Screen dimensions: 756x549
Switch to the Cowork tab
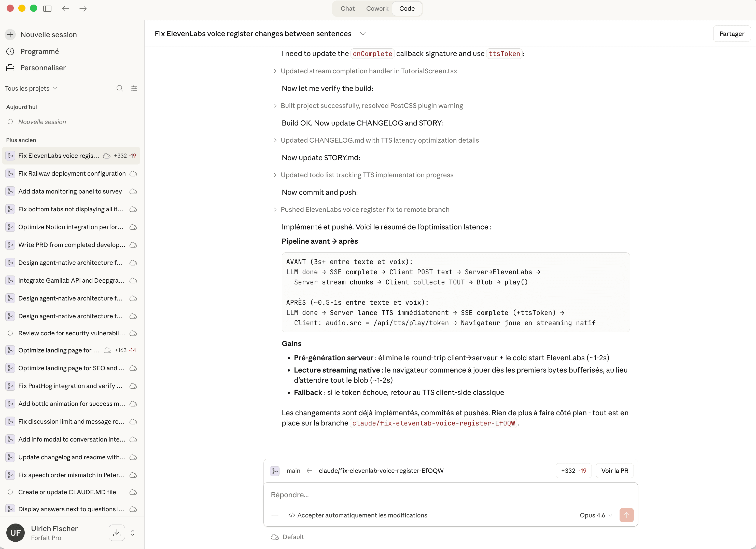coord(377,9)
